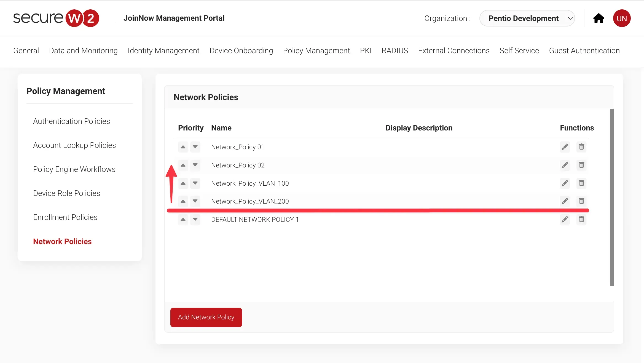Open the Policy Management top menu
Screen dimensions: 644x363
(316, 51)
